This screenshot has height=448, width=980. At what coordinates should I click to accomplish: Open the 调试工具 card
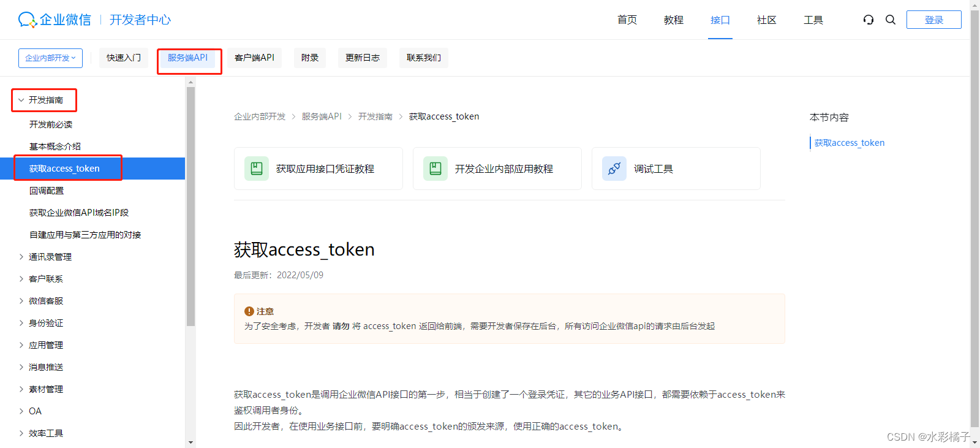tap(676, 169)
